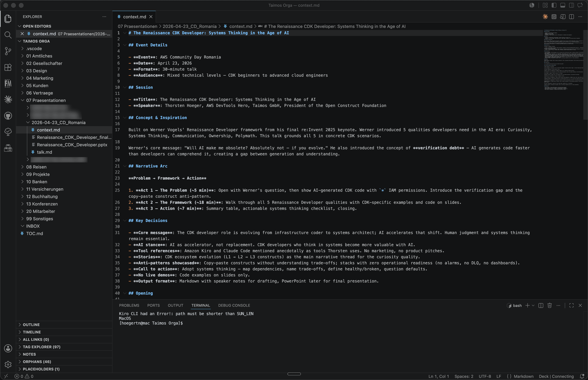Split the terminal pane
Screen dimensions: 588x380
[541, 306]
